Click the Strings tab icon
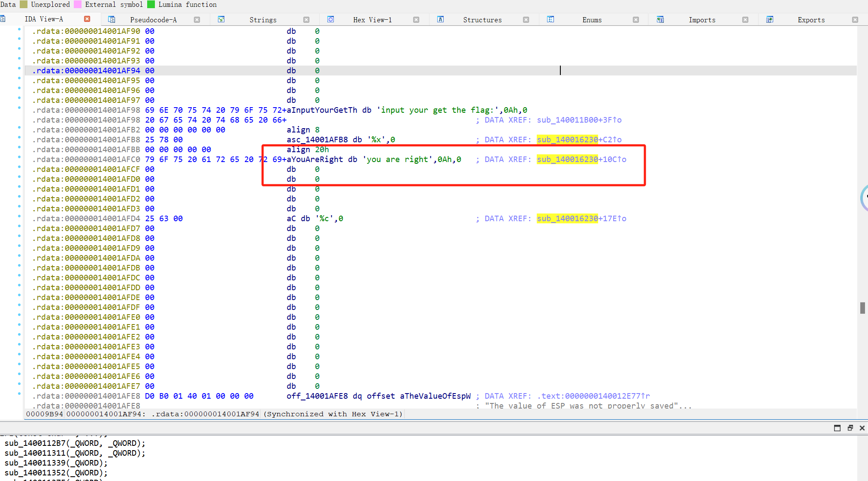The height and width of the screenshot is (481, 868). (x=221, y=19)
